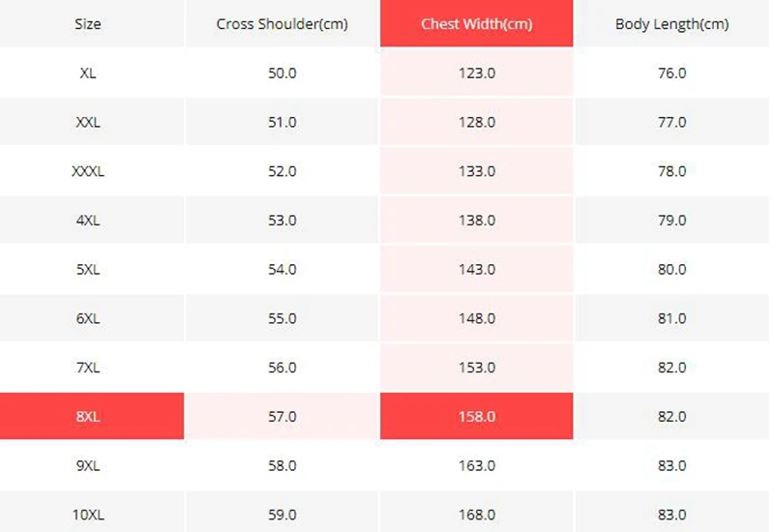Select the Body Length(cm) column header

click(x=671, y=23)
